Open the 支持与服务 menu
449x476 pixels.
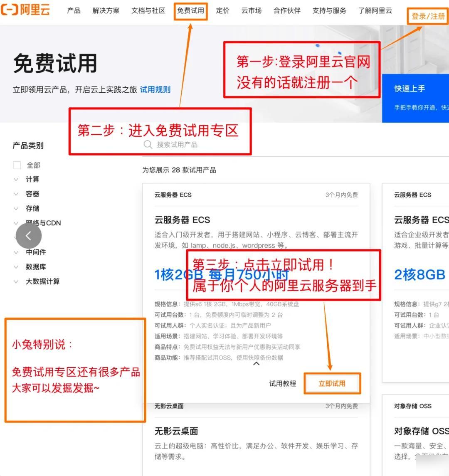pos(329,11)
